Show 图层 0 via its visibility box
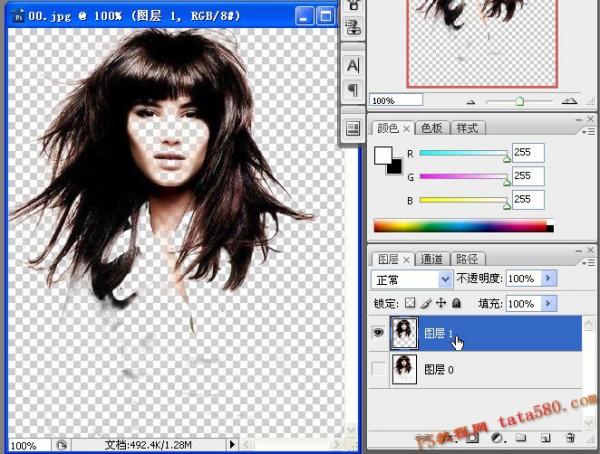This screenshot has height=454, width=600. click(379, 369)
